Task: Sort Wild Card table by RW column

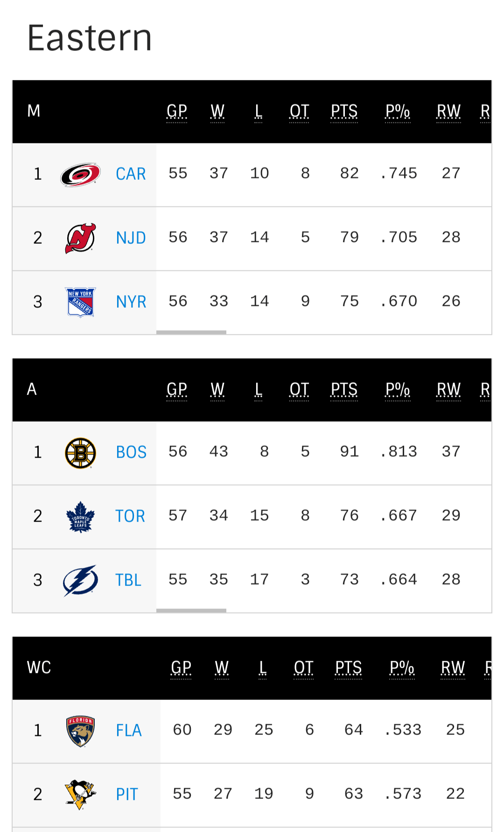Action: pyautogui.click(x=453, y=668)
